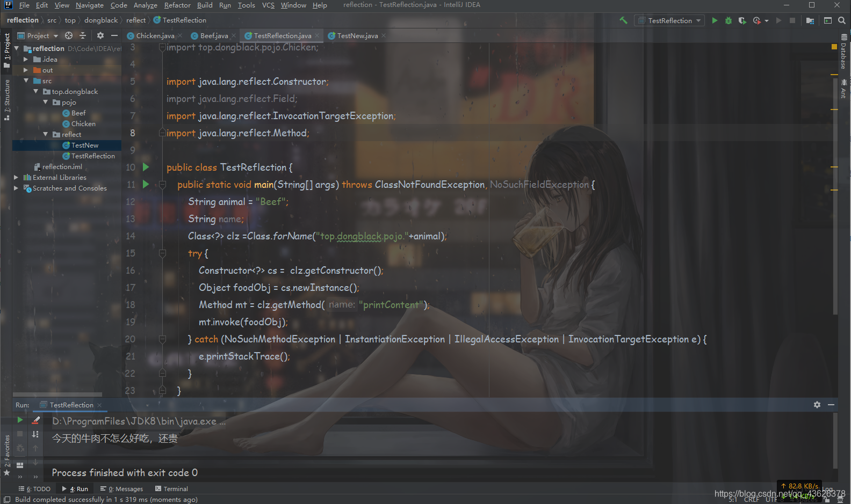Open the Terminal tool window
Viewport: 851px width, 504px height.
[x=171, y=489]
